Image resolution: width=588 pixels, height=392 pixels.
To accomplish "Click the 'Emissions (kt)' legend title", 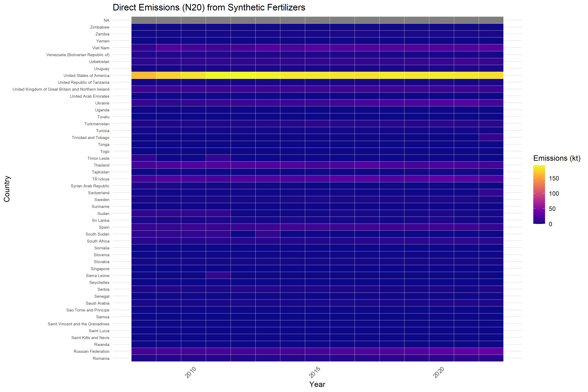I will 557,158.
